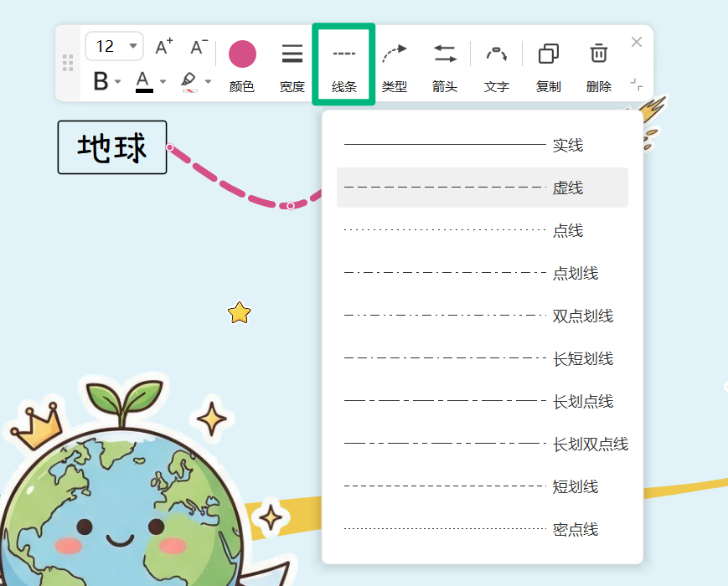
Task: Expand highlighter color dropdown arrow
Action: click(208, 82)
